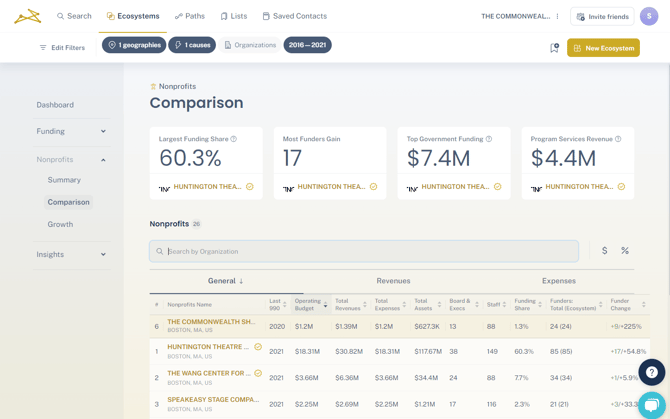The height and width of the screenshot is (419, 670).
Task: Open the three-dot menu beside organization name
Action: [558, 16]
